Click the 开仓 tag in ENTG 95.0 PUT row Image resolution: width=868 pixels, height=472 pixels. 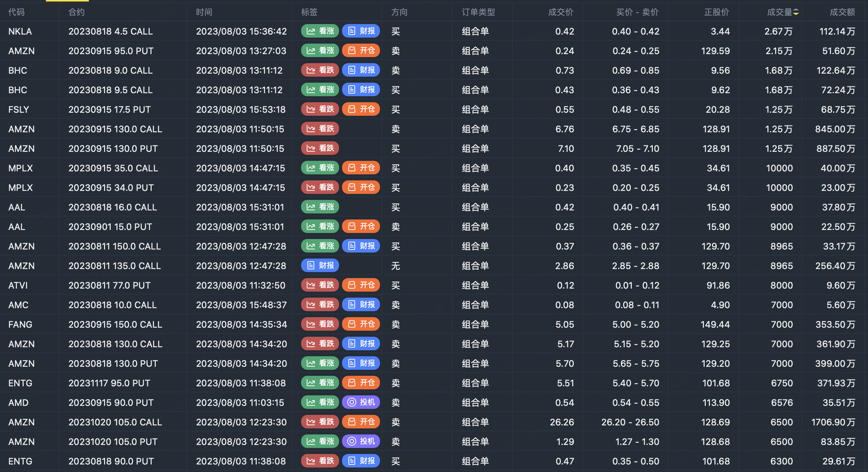[361, 383]
